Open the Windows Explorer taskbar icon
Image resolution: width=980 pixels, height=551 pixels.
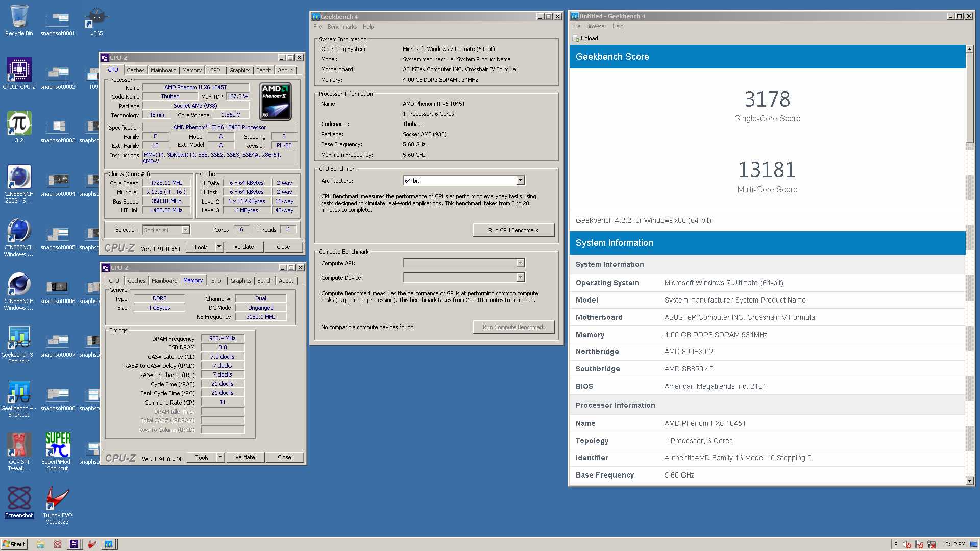pyautogui.click(x=40, y=544)
